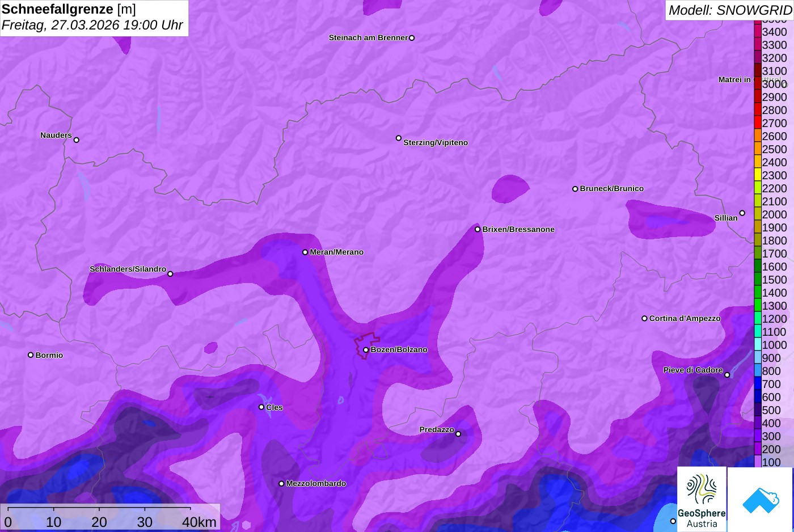The width and height of the screenshot is (794, 532).
Task: Click the Cles marker dot
Action: pos(261,407)
